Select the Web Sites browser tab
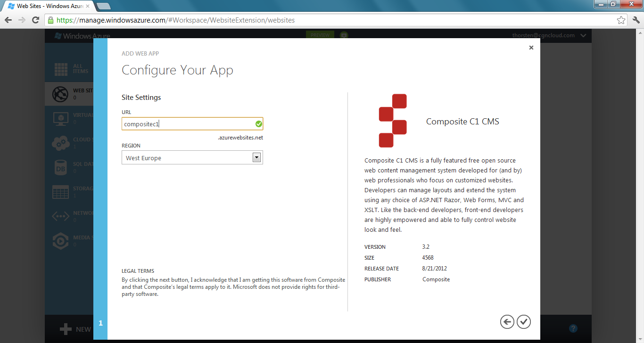The image size is (644, 343). [48, 6]
